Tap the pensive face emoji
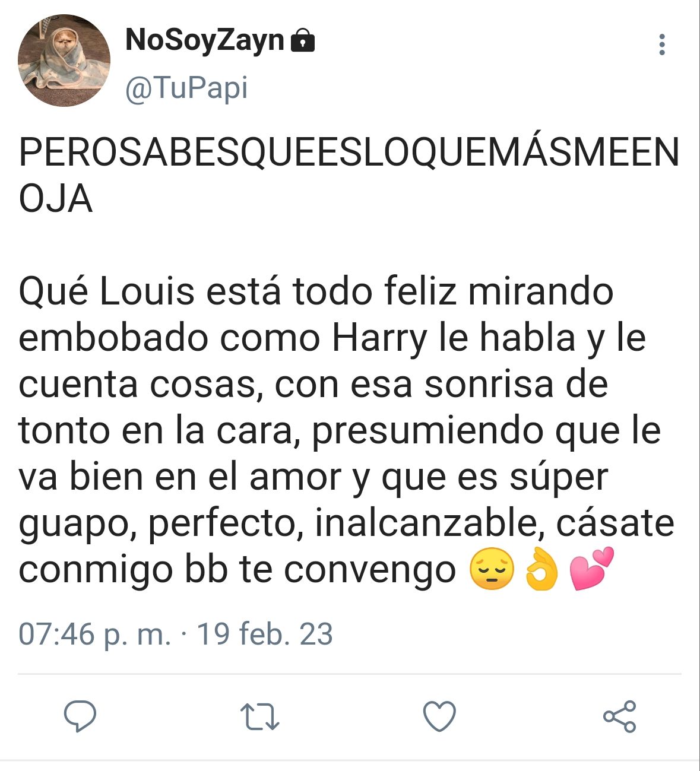 coord(492,569)
